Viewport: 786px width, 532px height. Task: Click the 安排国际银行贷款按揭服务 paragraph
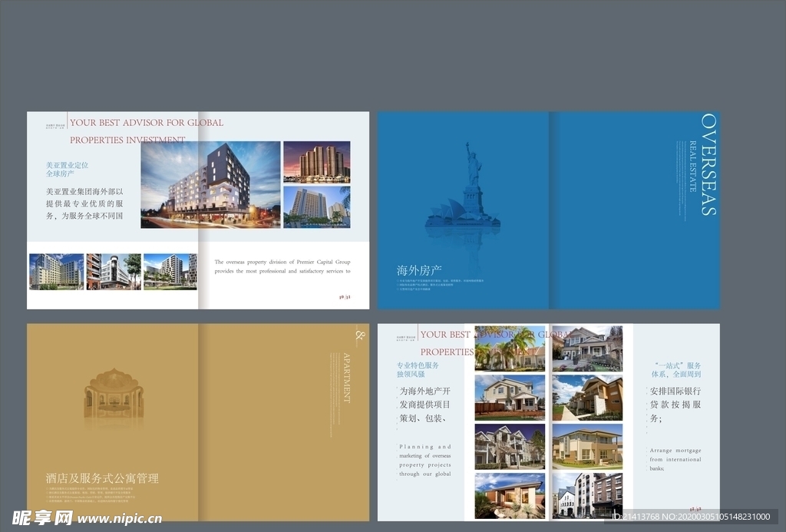(x=675, y=405)
